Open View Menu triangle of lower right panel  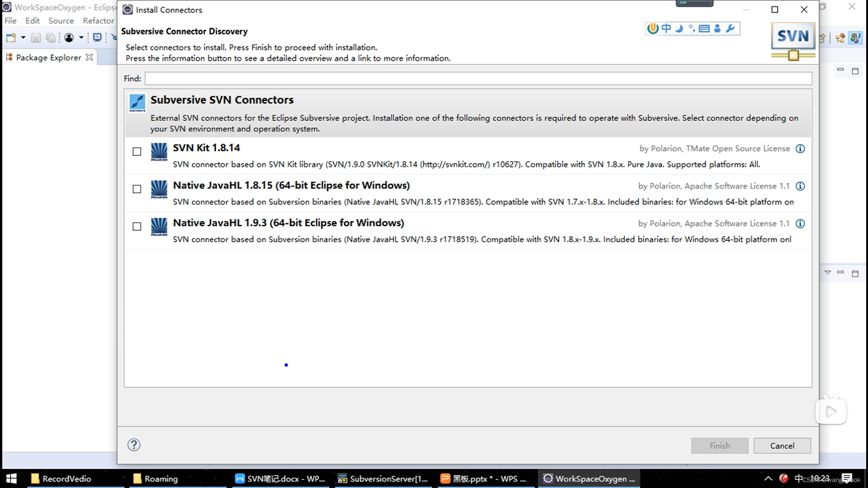pos(828,272)
